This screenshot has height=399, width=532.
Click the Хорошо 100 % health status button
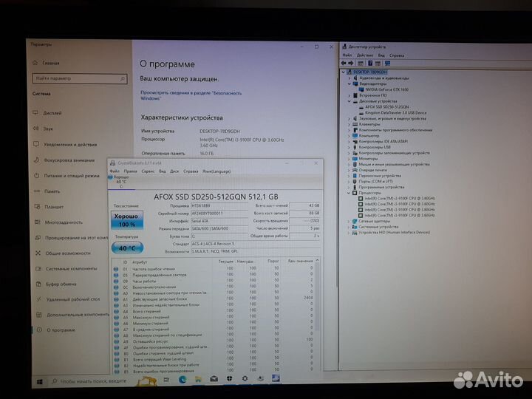127,220
